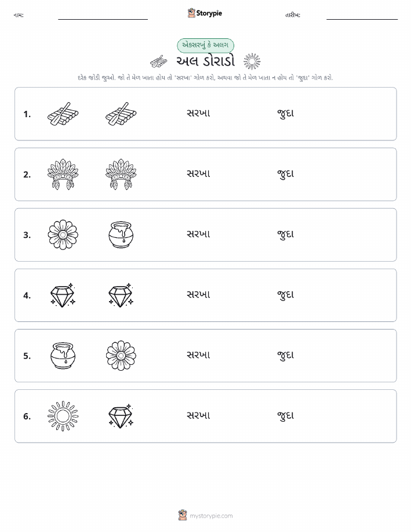
Task: Click the green 'એકસરખું કે અલગ' category badge
Action: point(205,45)
